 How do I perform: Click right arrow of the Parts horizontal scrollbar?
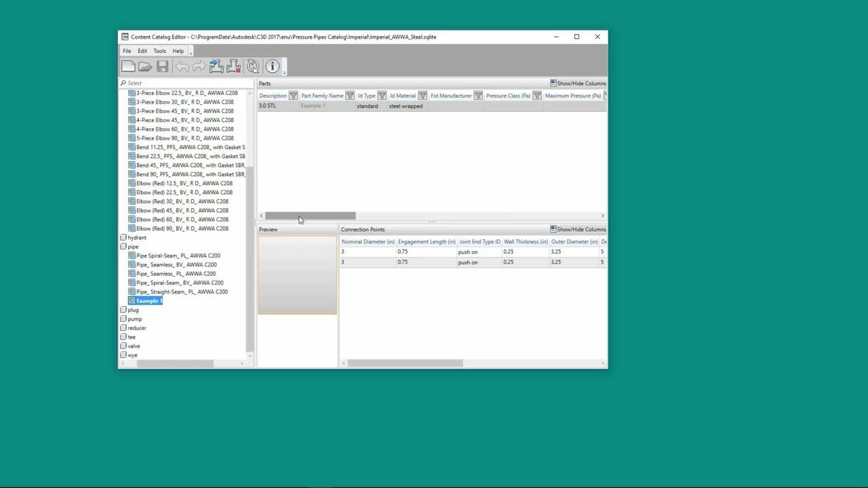602,216
